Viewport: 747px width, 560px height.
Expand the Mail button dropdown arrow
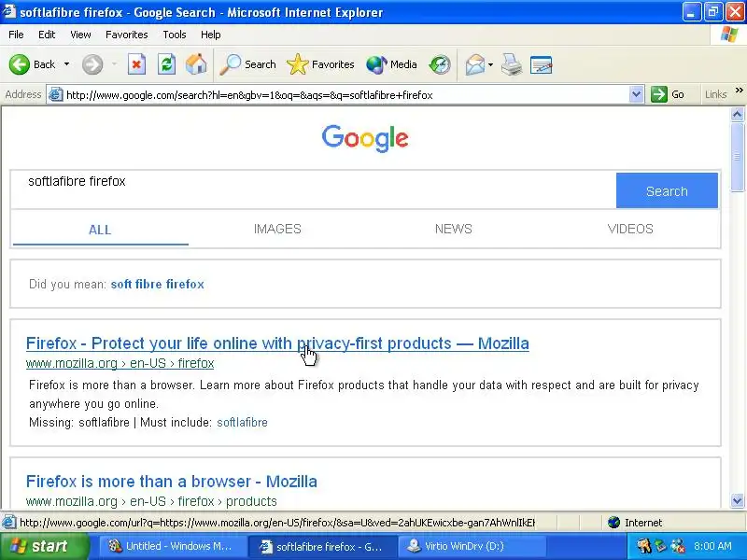pyautogui.click(x=491, y=64)
